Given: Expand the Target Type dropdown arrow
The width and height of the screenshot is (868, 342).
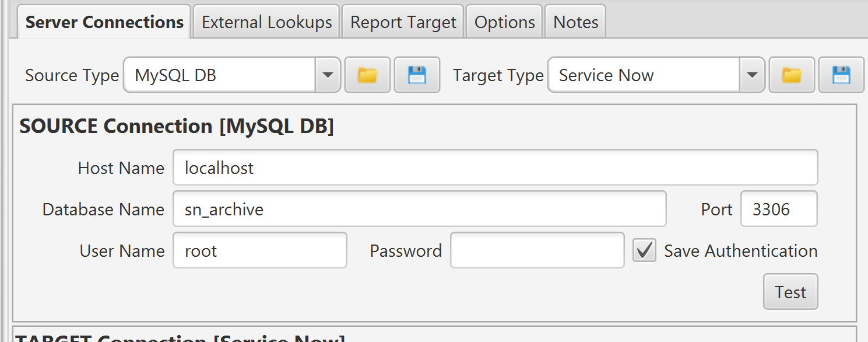Looking at the screenshot, I should 752,75.
